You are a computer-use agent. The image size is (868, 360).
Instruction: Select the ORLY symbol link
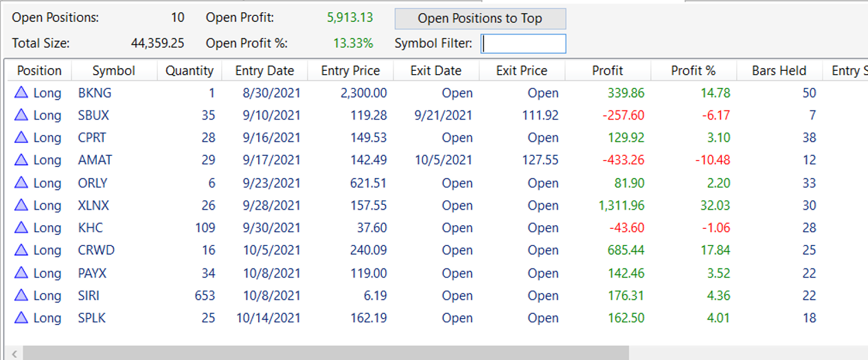(x=93, y=183)
